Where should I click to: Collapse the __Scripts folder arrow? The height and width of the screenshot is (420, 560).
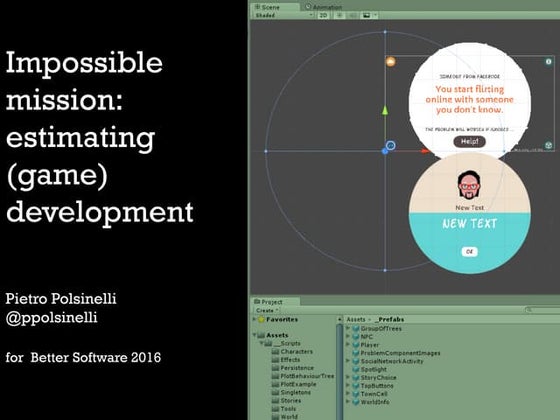coord(262,343)
